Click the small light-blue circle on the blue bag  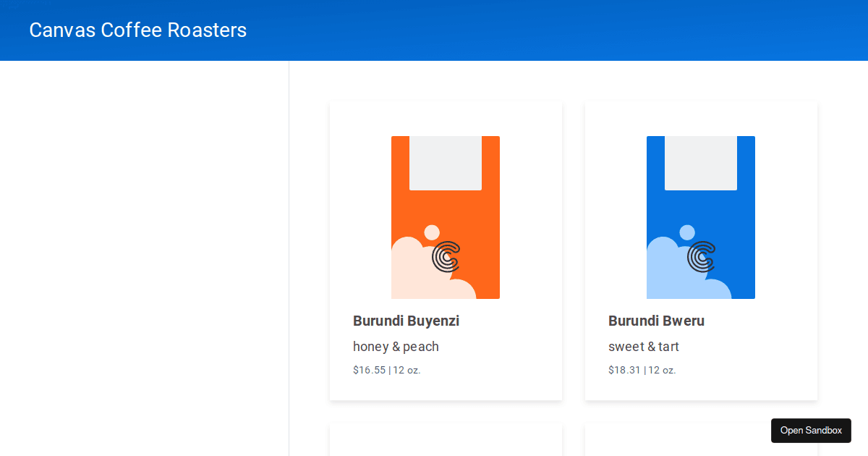click(687, 232)
